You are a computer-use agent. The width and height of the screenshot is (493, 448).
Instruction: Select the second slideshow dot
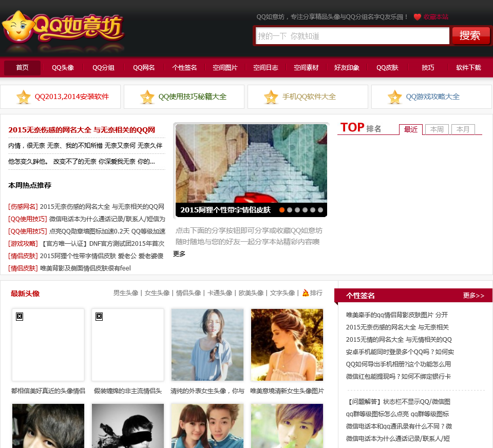point(290,210)
